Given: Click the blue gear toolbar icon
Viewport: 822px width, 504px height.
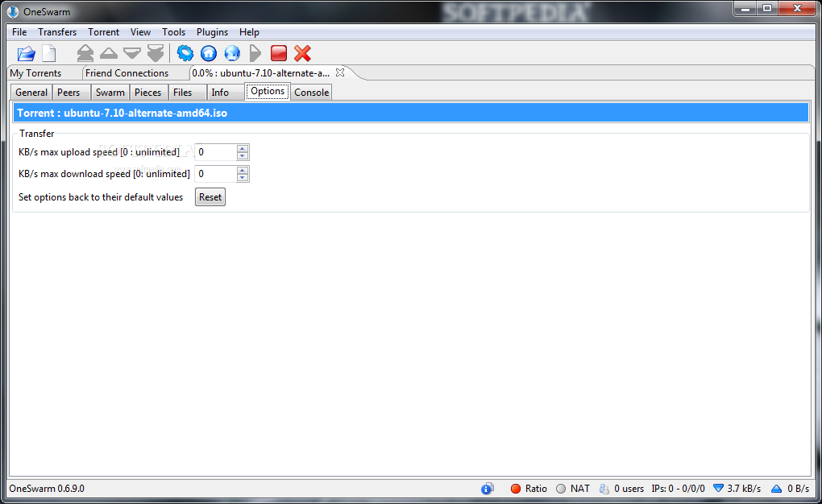Looking at the screenshot, I should [185, 53].
